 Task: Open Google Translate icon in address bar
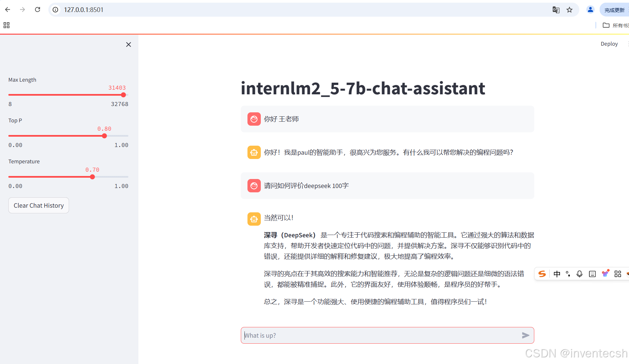[556, 10]
